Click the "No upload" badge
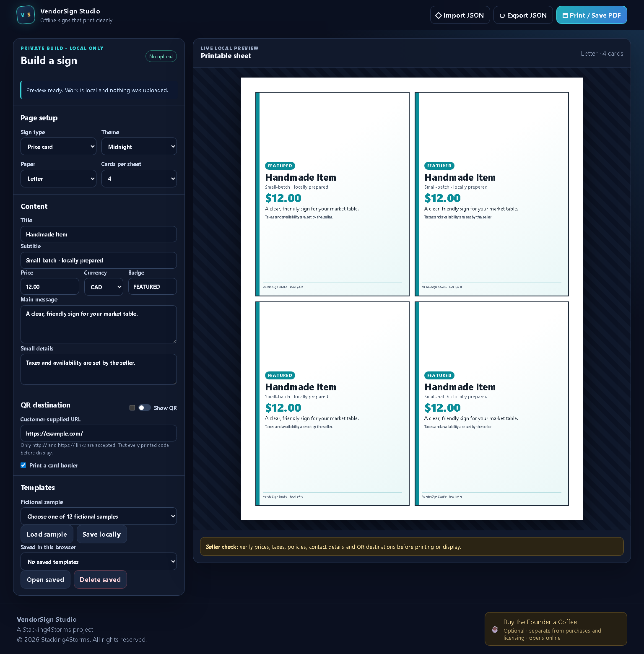644x654 pixels. tap(161, 56)
